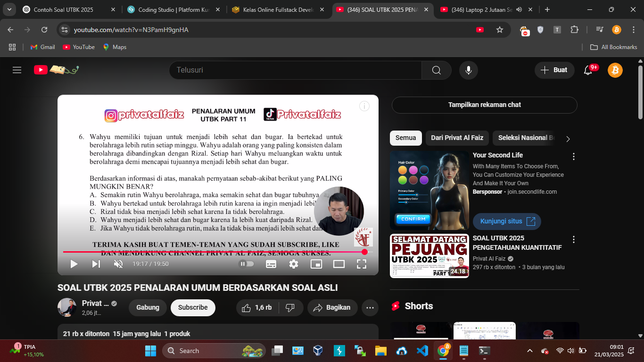Start voice search with the microphone
Image resolution: width=644 pixels, height=362 pixels.
tap(468, 70)
